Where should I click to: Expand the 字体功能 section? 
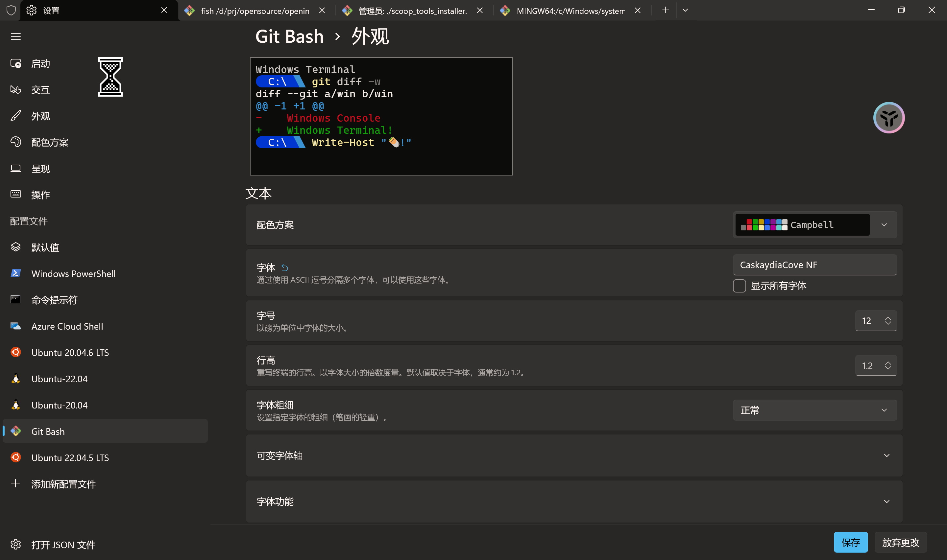coord(574,502)
